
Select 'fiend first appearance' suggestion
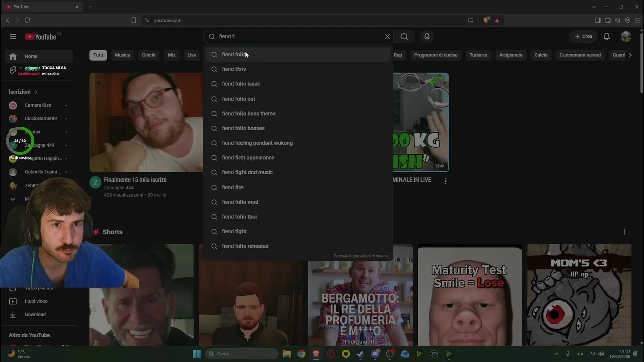(x=298, y=158)
